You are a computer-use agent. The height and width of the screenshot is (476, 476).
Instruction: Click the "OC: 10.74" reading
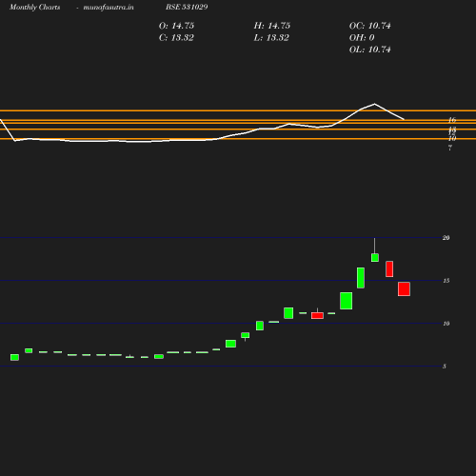pos(370,26)
